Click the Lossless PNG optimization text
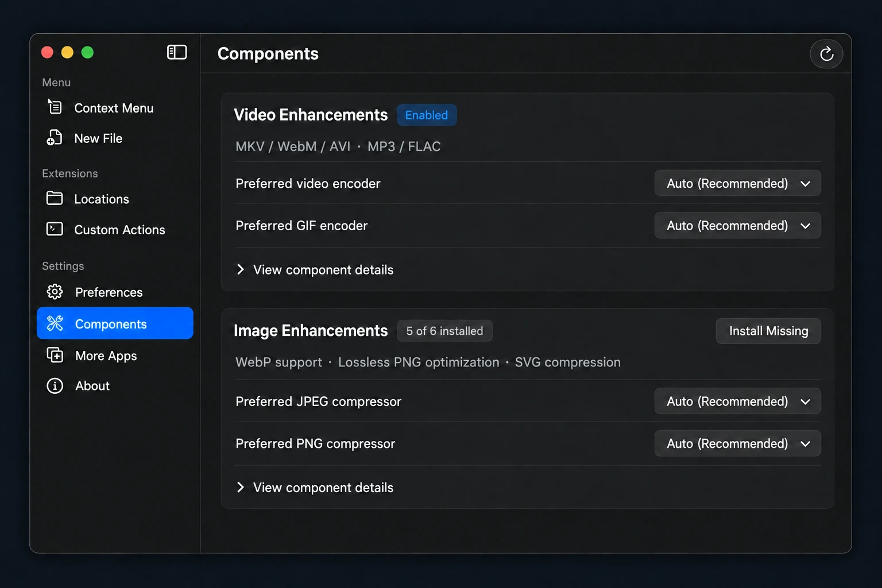This screenshot has height=588, width=882. (x=419, y=362)
